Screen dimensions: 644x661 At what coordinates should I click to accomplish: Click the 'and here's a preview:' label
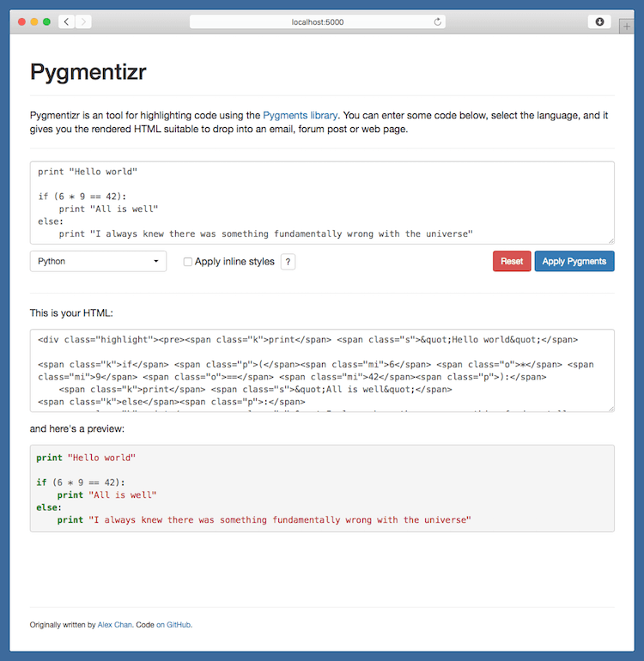pyautogui.click(x=77, y=428)
